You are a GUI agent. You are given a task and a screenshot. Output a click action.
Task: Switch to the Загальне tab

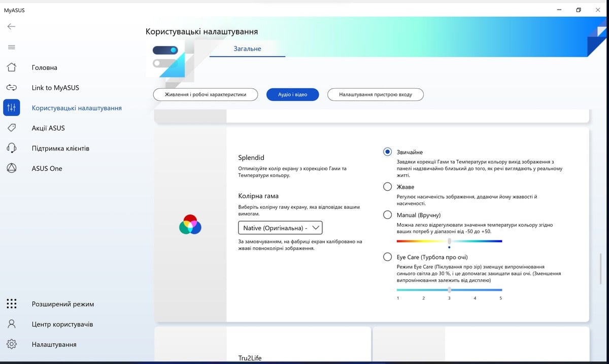[x=247, y=49]
